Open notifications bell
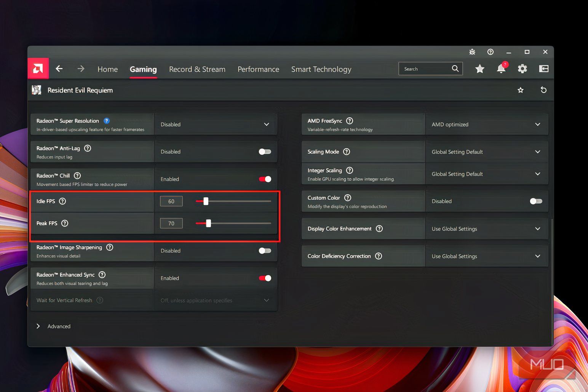Image resolution: width=588 pixels, height=392 pixels. [x=501, y=69]
